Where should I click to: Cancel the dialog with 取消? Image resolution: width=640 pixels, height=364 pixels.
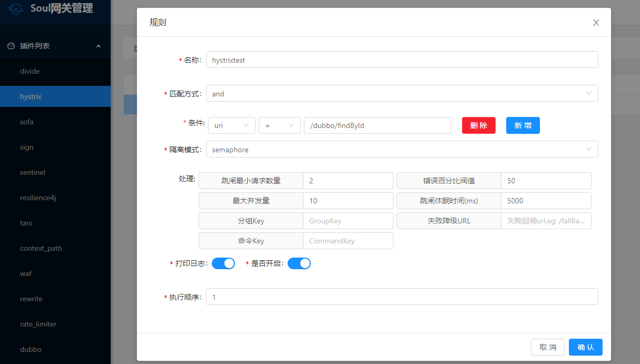pyautogui.click(x=547, y=347)
